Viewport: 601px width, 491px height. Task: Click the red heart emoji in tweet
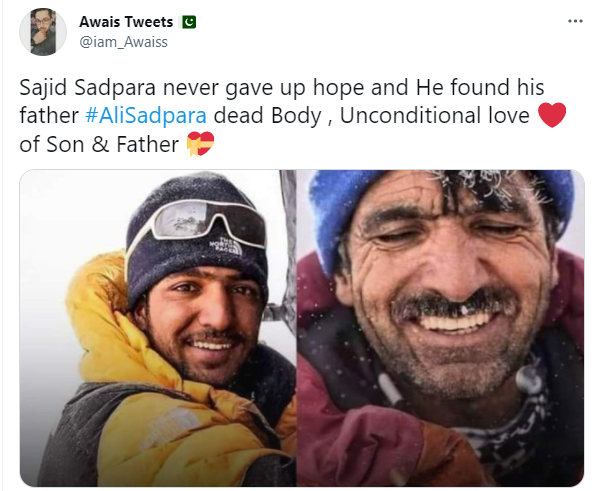[x=552, y=115]
